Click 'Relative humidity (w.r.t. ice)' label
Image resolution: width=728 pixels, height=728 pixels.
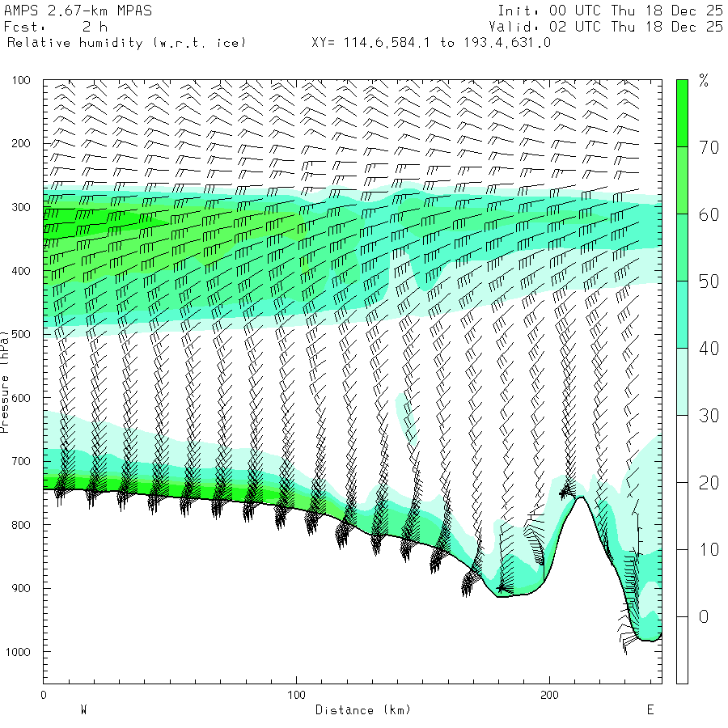tap(126, 43)
